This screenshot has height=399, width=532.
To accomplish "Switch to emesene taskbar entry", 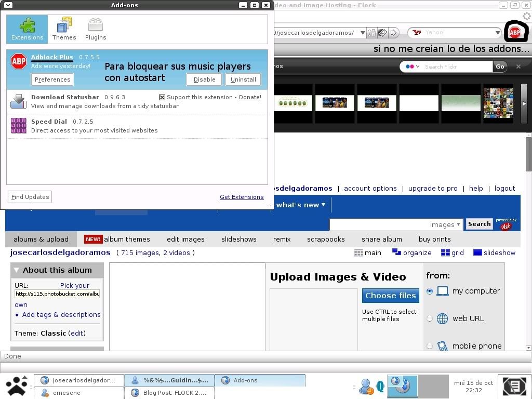I will tap(79, 393).
